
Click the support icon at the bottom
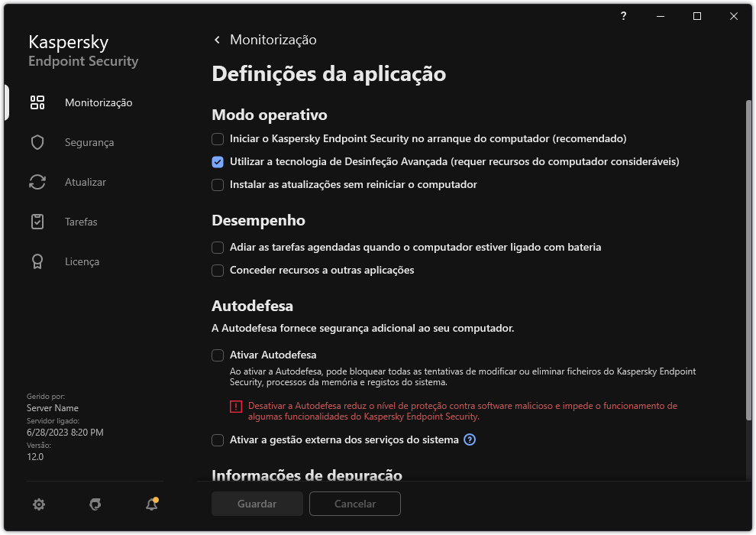pos(95,504)
